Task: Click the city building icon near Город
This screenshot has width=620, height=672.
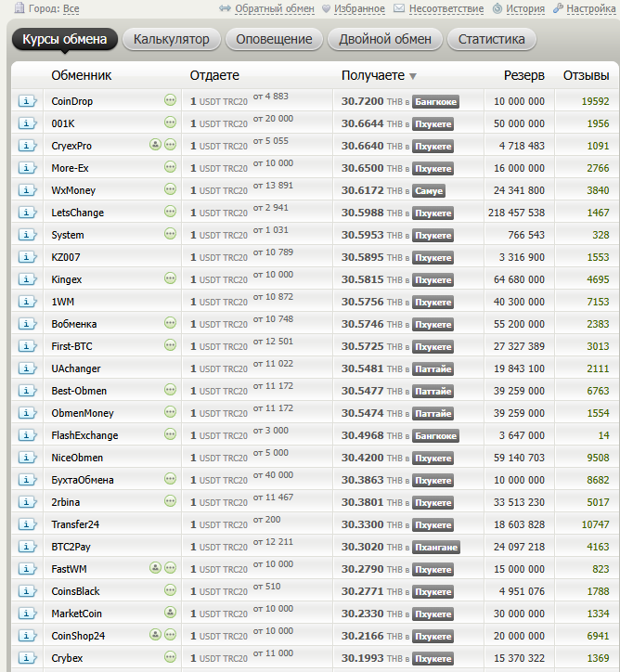Action: click(x=19, y=7)
